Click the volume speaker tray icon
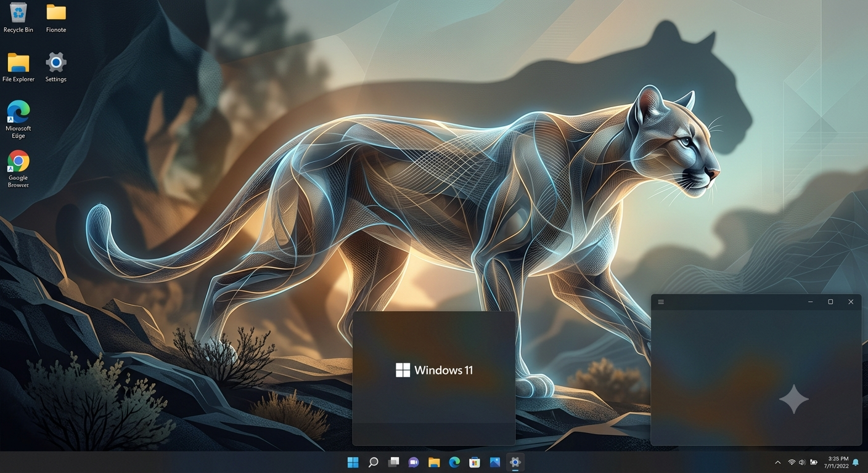The height and width of the screenshot is (473, 868). pyautogui.click(x=802, y=463)
